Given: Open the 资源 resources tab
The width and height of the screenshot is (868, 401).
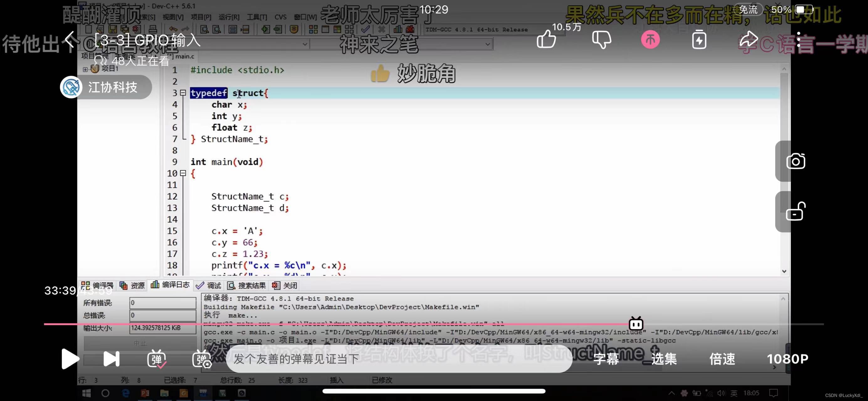Looking at the screenshot, I should [x=132, y=285].
